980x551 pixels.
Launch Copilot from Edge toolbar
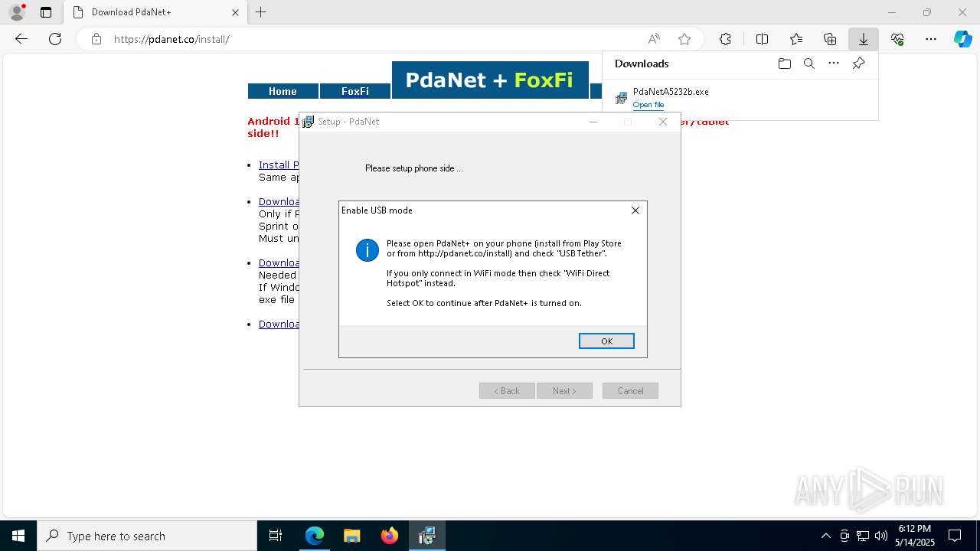[x=963, y=39]
